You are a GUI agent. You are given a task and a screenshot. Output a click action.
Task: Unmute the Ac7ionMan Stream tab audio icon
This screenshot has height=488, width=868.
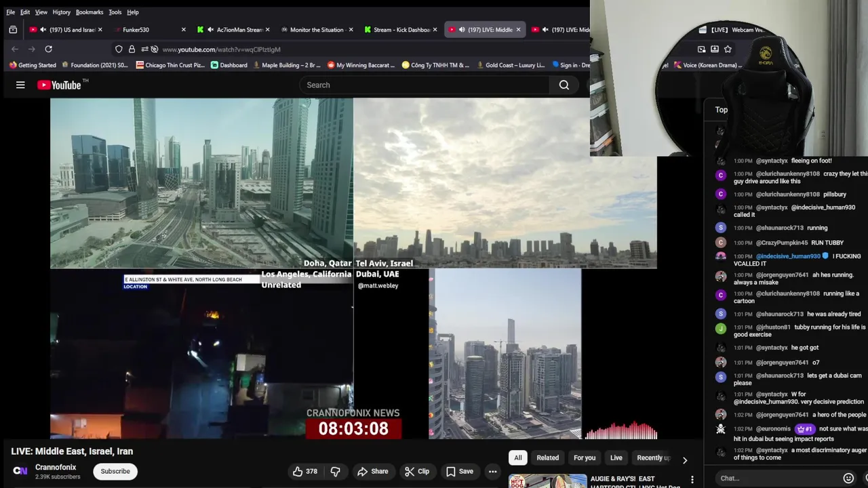click(x=210, y=30)
